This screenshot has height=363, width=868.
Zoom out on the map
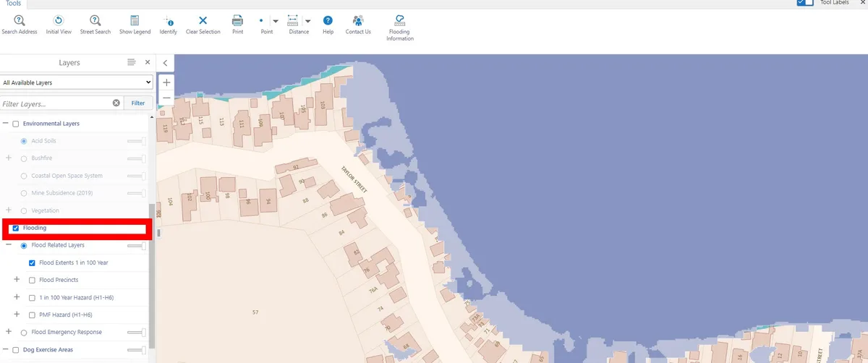point(166,97)
